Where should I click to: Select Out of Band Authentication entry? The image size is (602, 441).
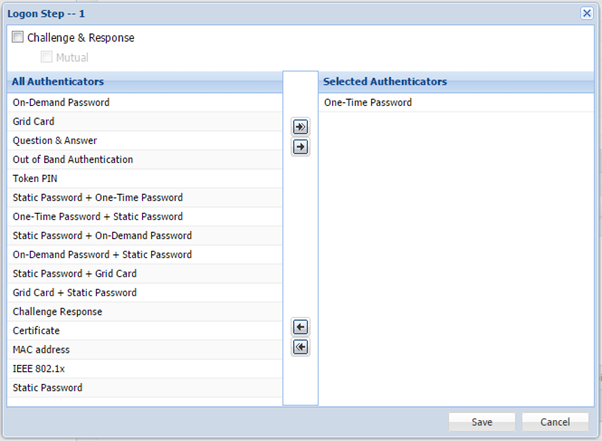72,159
